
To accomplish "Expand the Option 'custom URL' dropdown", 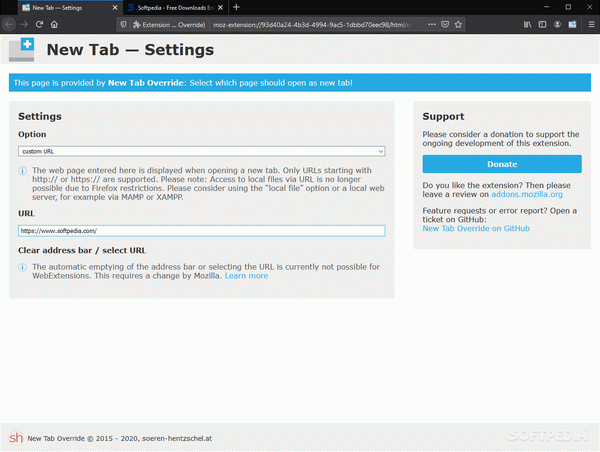I will pyautogui.click(x=202, y=151).
